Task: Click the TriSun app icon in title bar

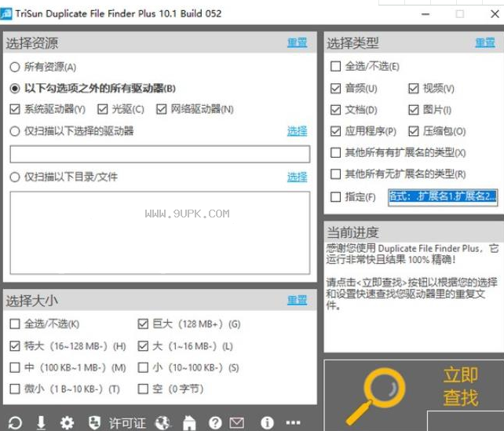Action: click(6, 14)
